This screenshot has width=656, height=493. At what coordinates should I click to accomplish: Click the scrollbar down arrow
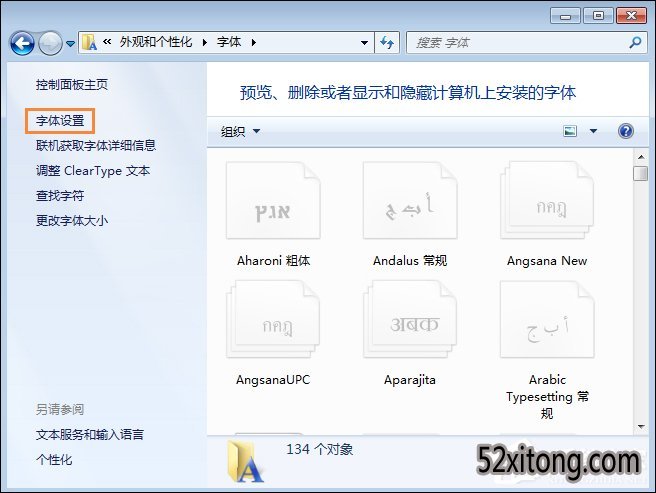pos(641,427)
